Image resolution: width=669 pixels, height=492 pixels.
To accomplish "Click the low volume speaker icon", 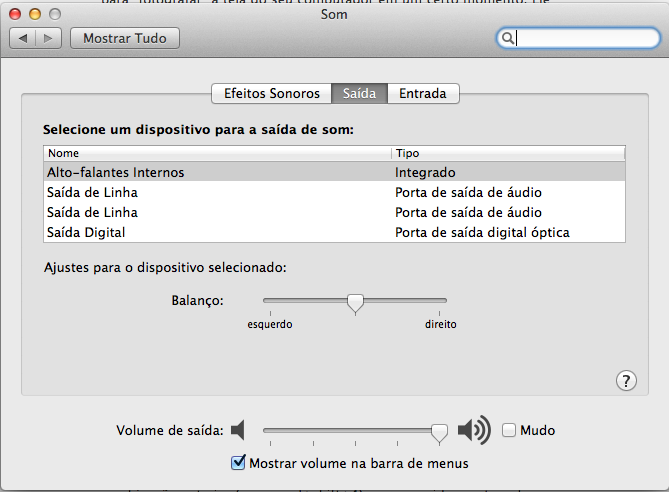I will [x=238, y=431].
